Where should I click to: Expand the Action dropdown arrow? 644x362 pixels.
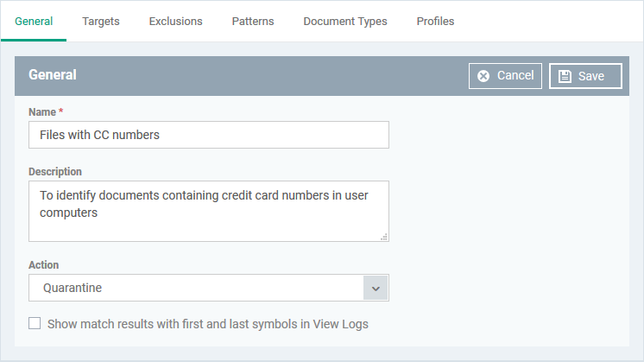pyautogui.click(x=376, y=288)
